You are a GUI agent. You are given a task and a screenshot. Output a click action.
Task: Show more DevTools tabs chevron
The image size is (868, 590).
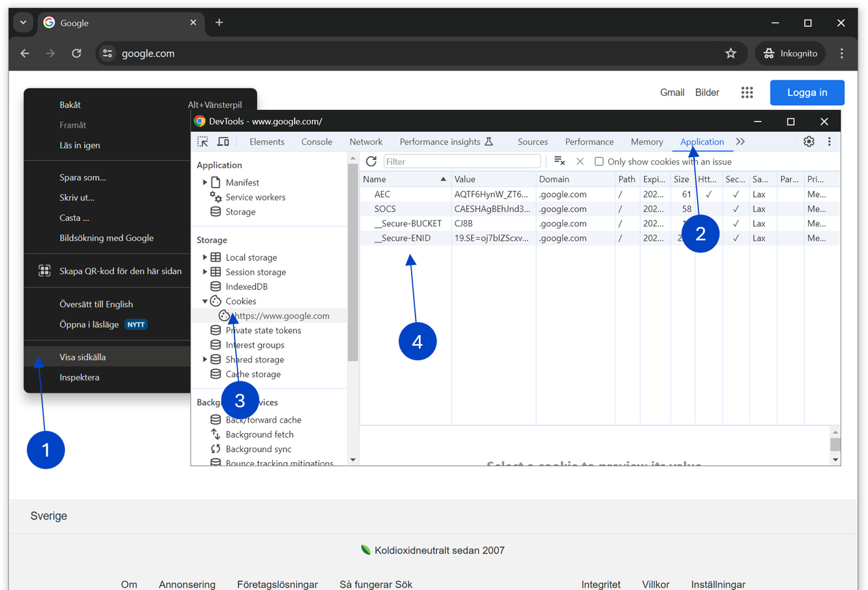[740, 142]
